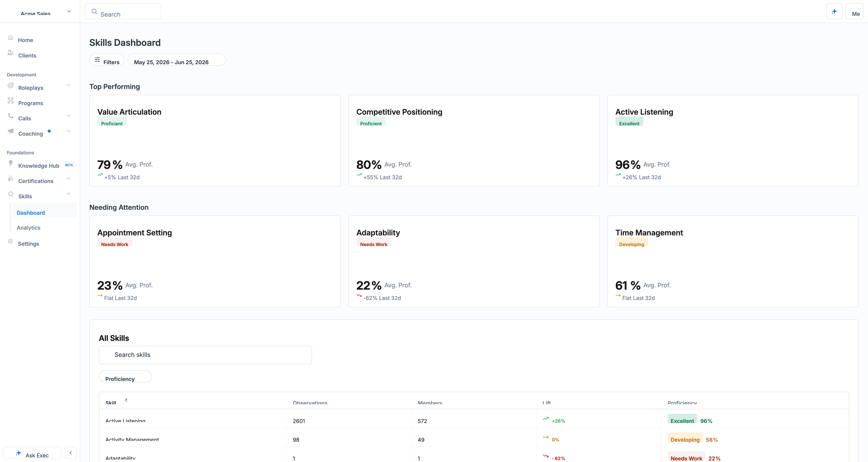
Task: Click the Coaching megaphone icon
Action: 11,131
